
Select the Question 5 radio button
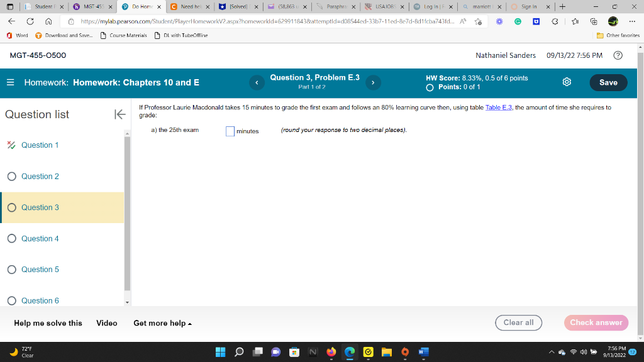[x=11, y=270]
